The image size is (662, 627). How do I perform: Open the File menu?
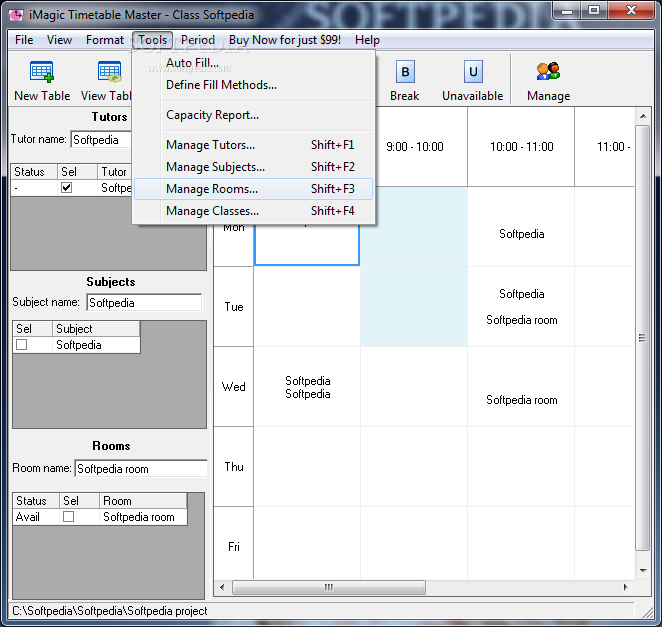coord(24,40)
